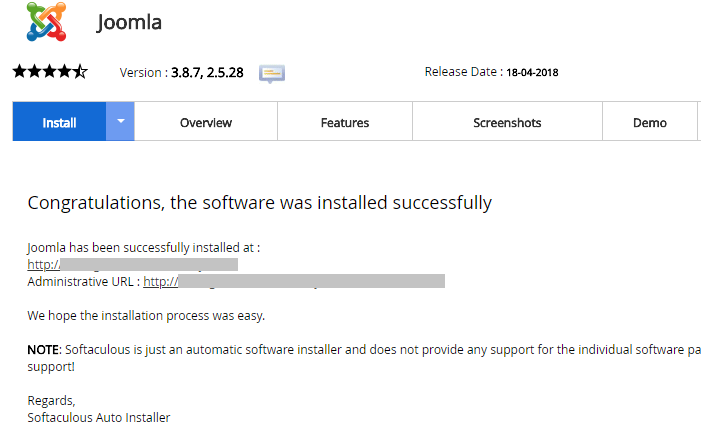
Task: Click the fifth half-filled rating star
Action: coord(80,72)
